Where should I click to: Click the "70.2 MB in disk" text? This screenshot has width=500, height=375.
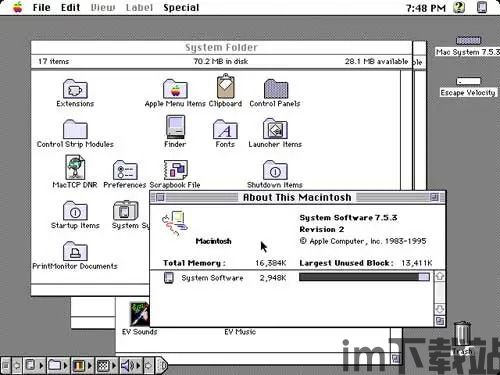tap(221, 61)
